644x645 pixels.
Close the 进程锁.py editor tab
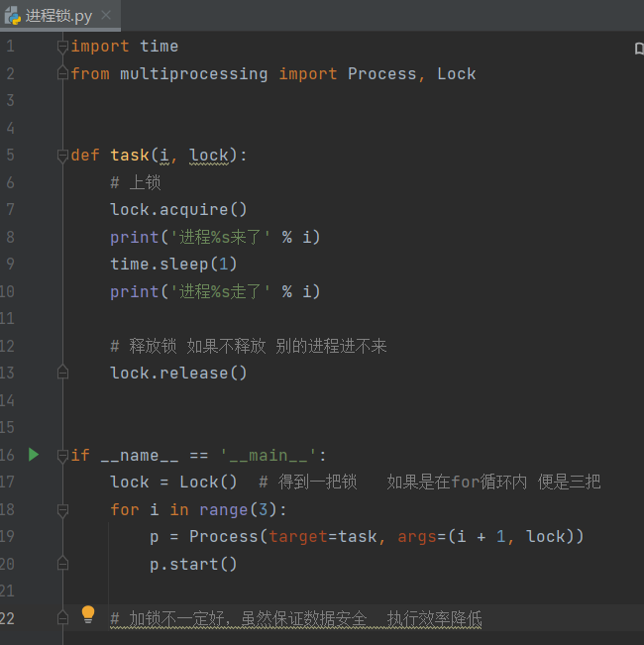pyautogui.click(x=106, y=16)
